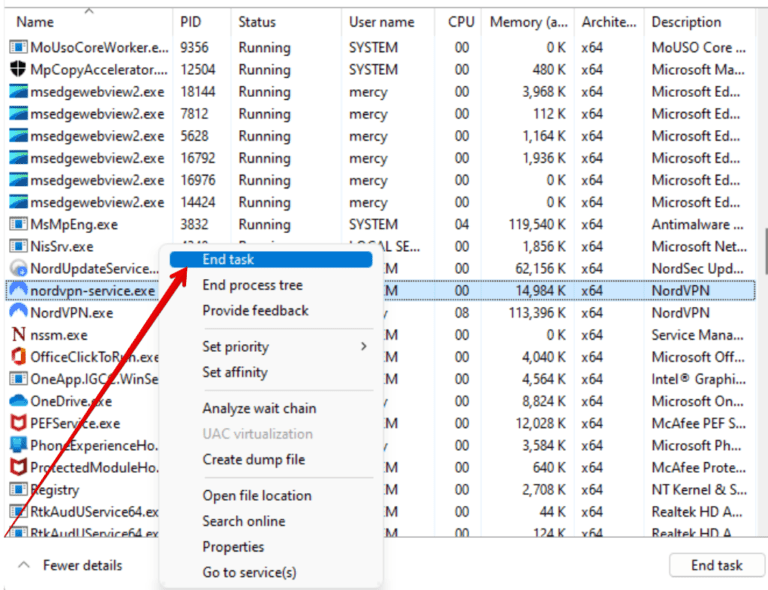The height and width of the screenshot is (590, 768).
Task: Select Create dump file
Action: 254,459
